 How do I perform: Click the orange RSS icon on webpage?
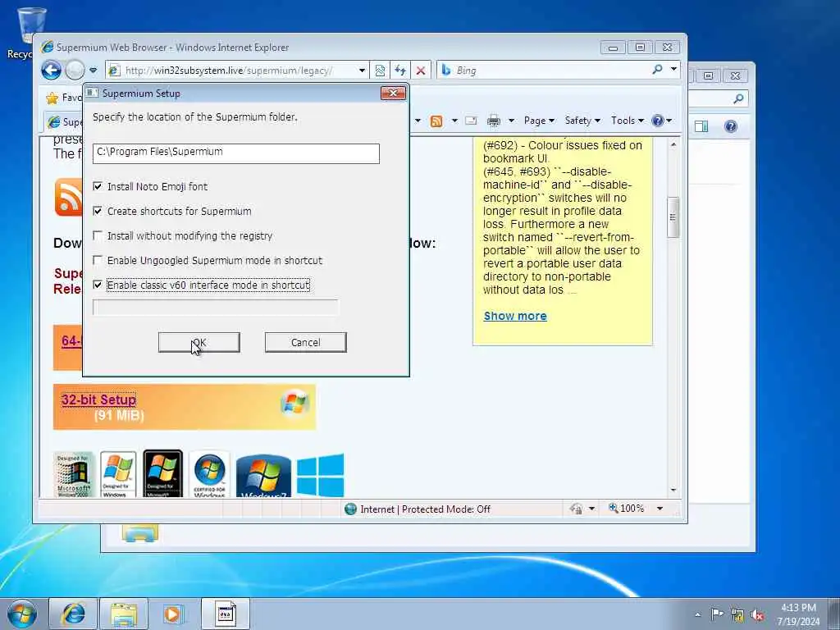tap(69, 197)
